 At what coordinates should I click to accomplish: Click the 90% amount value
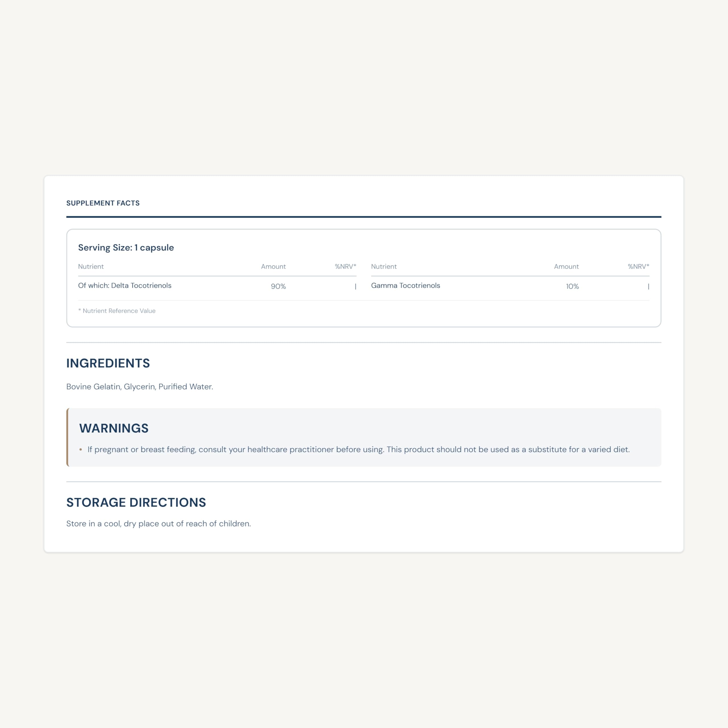pyautogui.click(x=278, y=286)
